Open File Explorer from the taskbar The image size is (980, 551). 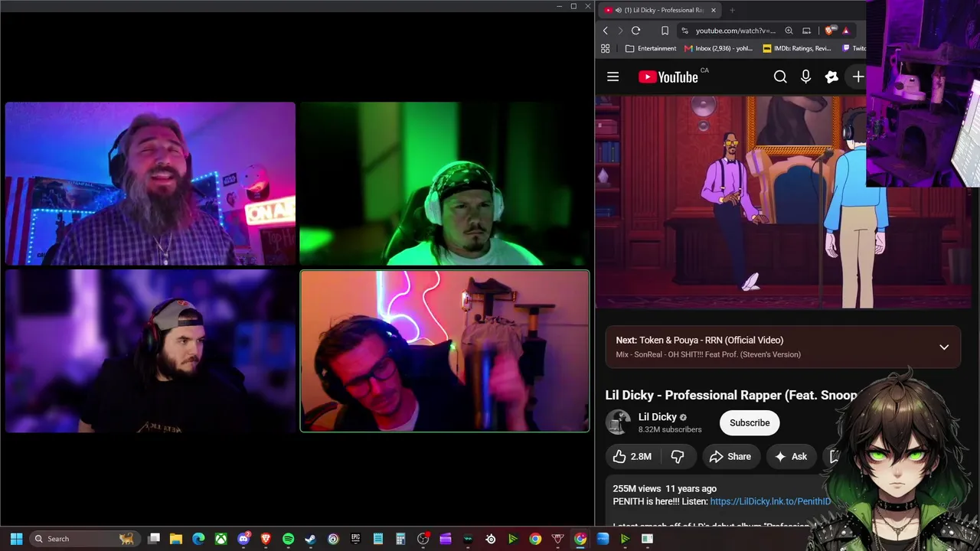click(176, 539)
